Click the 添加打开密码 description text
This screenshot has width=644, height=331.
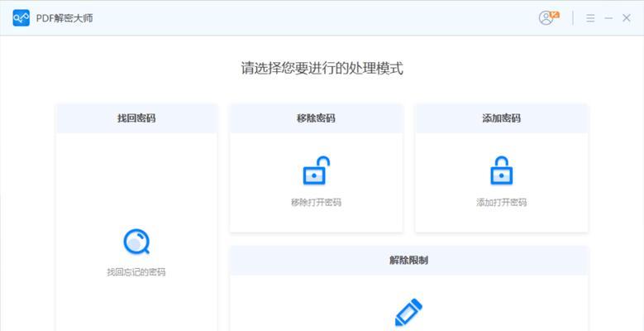[502, 202]
